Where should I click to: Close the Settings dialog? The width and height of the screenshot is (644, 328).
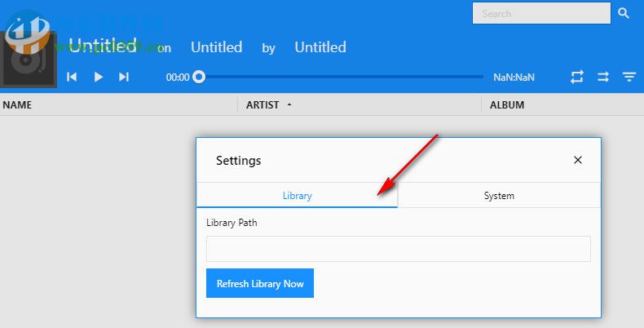click(x=578, y=160)
